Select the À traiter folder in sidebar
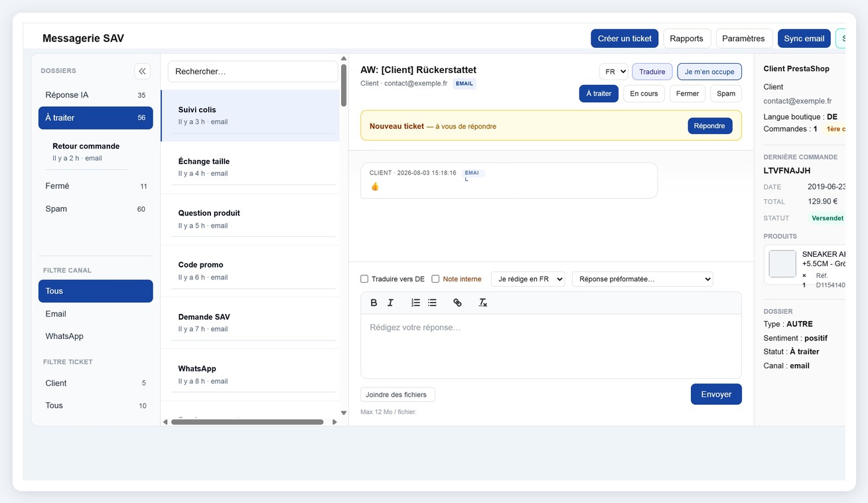 coord(96,117)
